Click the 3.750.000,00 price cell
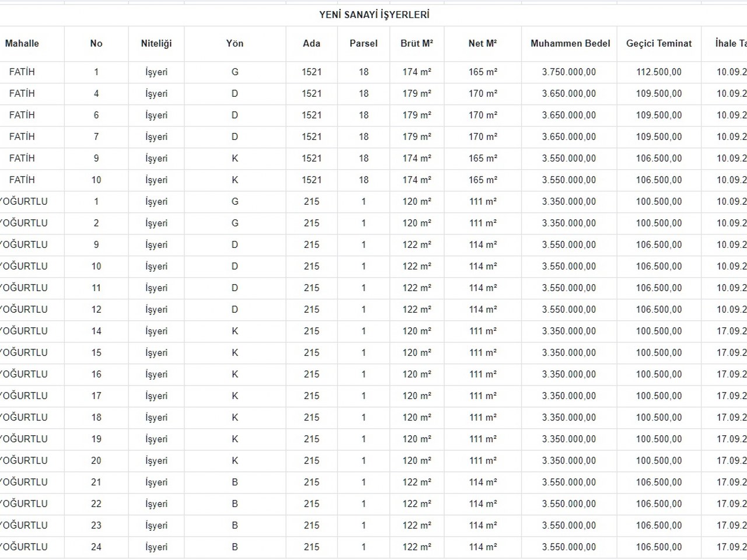The image size is (747, 560). pos(569,72)
